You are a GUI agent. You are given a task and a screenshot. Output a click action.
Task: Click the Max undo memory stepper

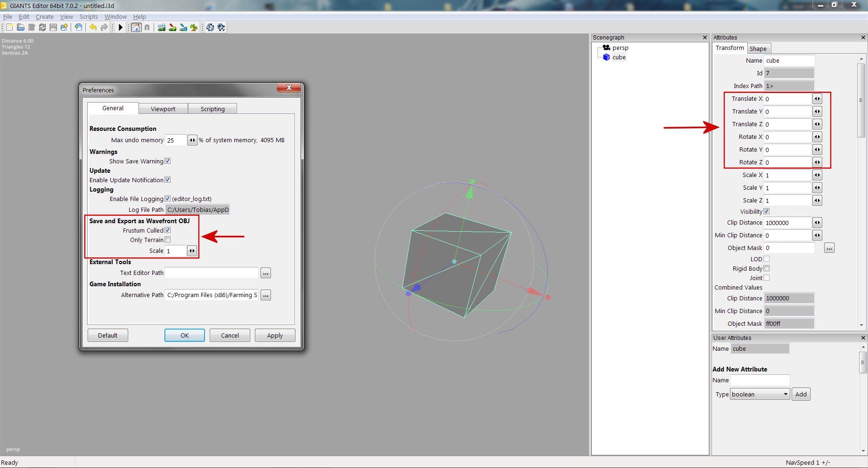[192, 140]
